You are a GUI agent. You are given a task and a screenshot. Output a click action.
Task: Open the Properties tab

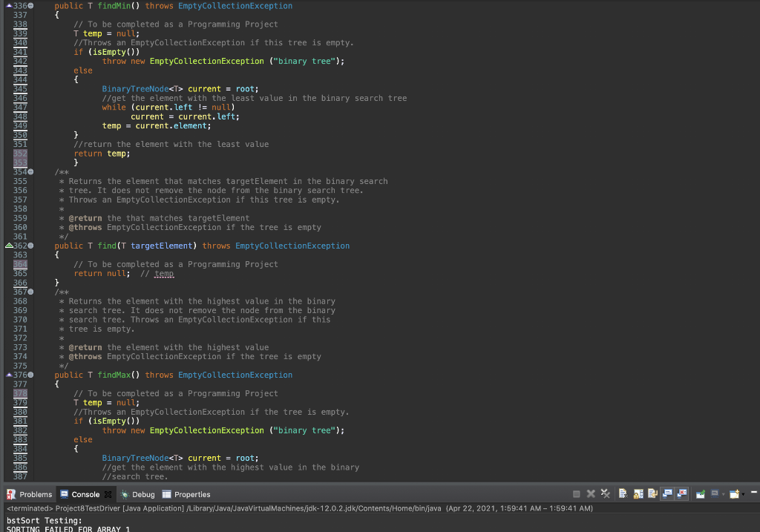186,494
